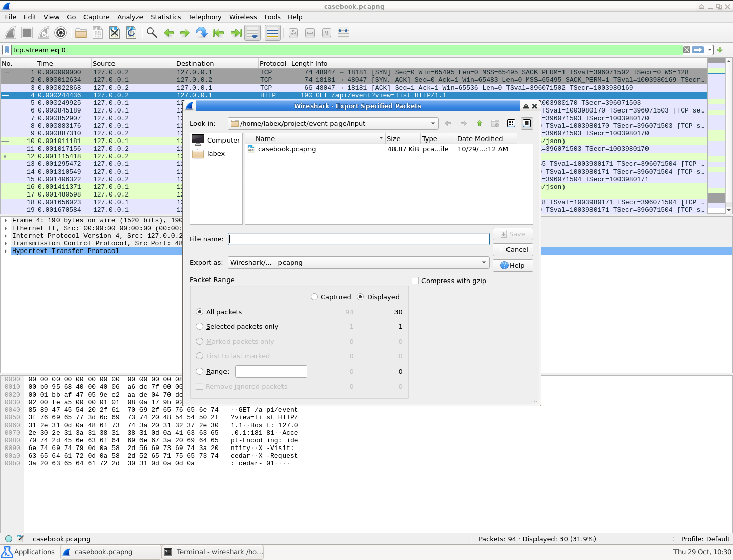The width and height of the screenshot is (733, 560).
Task: Open the Capture menu
Action: pos(96,17)
